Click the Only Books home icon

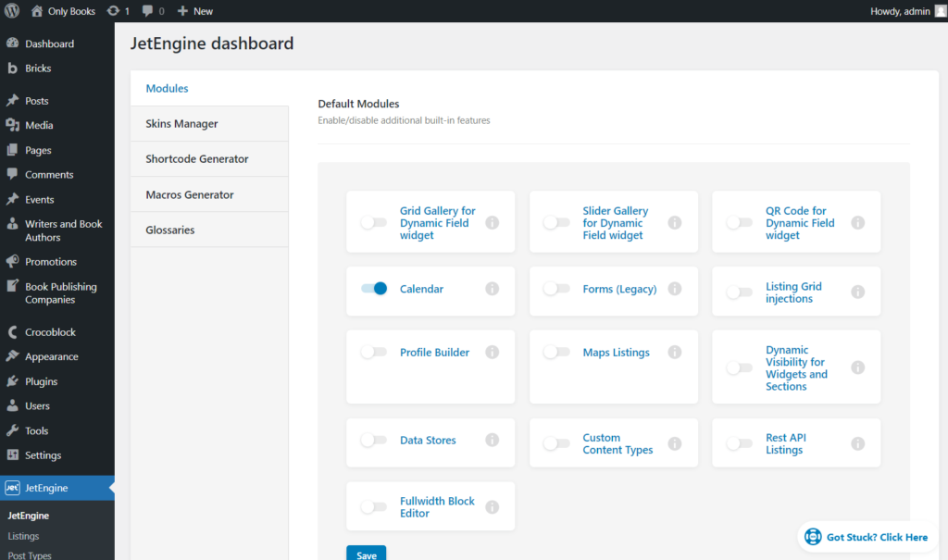point(37,11)
